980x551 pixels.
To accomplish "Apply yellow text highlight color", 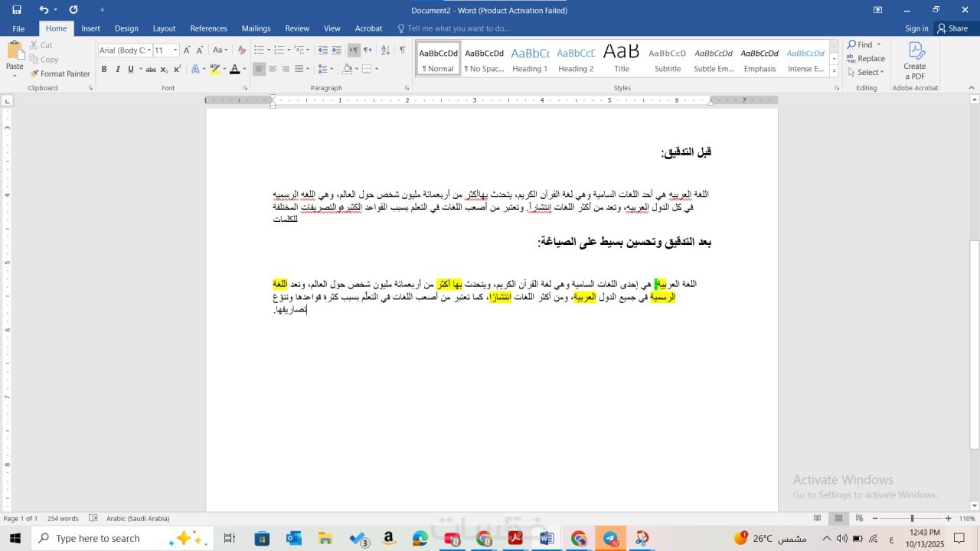I will tap(214, 69).
